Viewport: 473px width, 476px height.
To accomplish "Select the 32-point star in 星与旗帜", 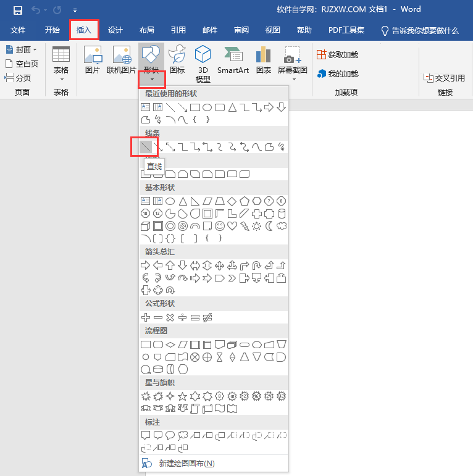I will 282,396.
